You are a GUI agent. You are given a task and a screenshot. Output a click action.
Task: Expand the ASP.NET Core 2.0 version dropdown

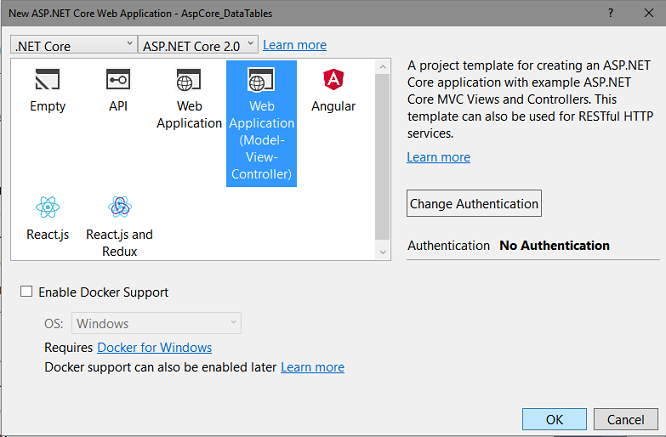(198, 45)
